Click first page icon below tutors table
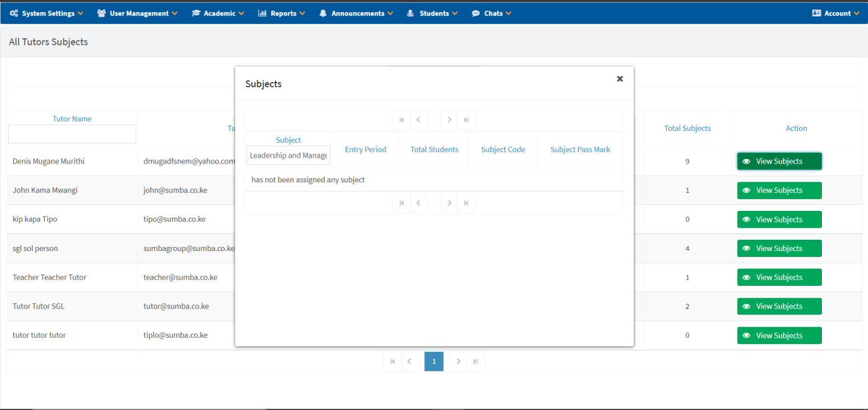Image resolution: width=868 pixels, height=410 pixels. pos(392,362)
